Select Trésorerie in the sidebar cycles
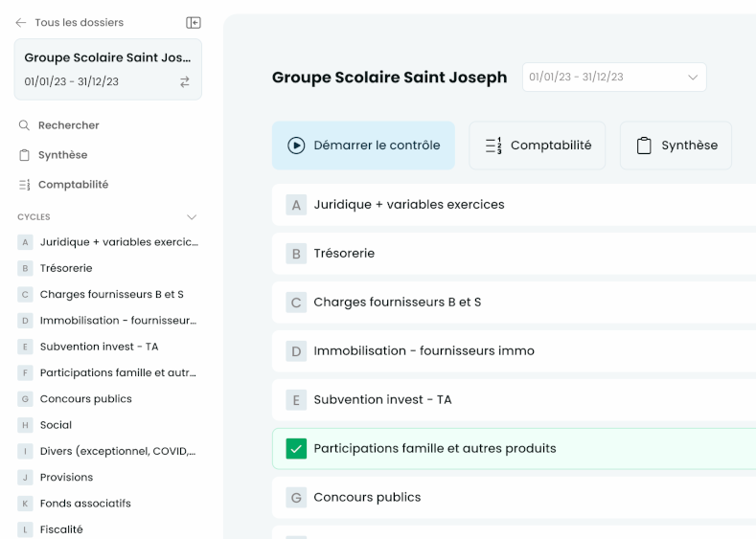This screenshot has width=756, height=539. tap(66, 268)
